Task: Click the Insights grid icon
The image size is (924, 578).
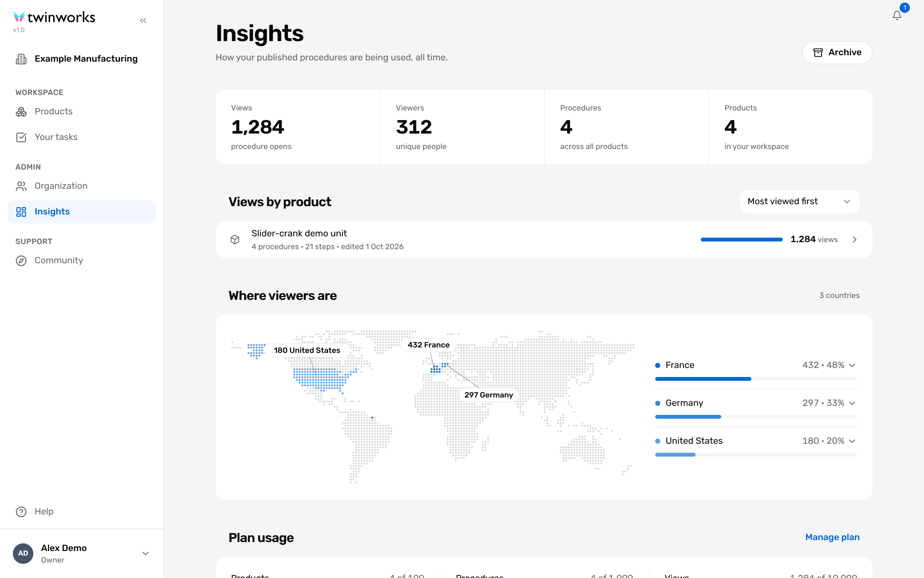Action: [x=21, y=212]
